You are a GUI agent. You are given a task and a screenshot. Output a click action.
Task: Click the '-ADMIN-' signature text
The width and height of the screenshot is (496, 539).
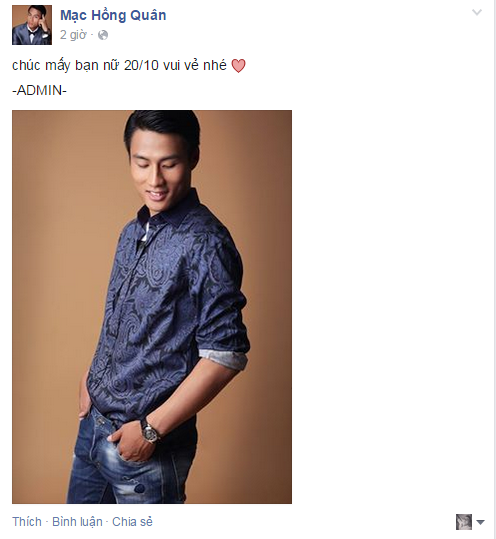coord(39,90)
